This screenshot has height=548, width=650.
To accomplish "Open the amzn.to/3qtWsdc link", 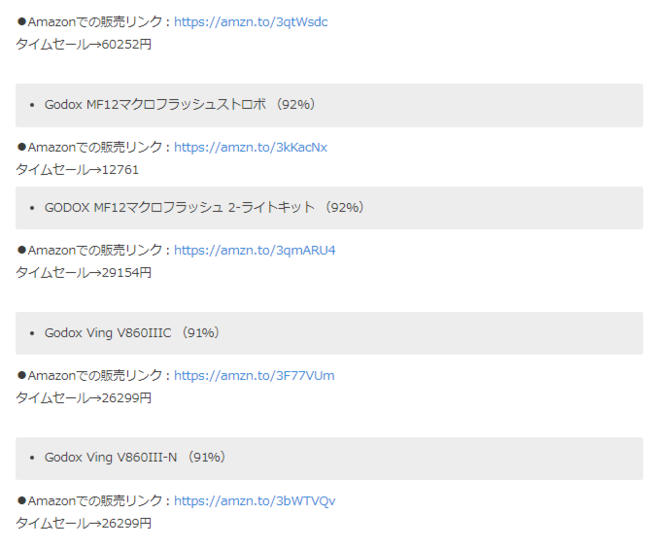I will [251, 22].
